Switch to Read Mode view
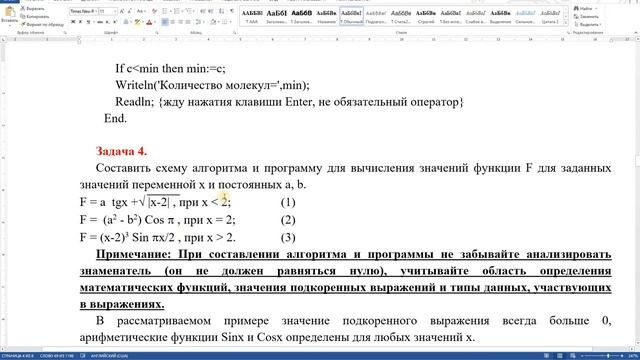The width and height of the screenshot is (640, 360). point(547,356)
